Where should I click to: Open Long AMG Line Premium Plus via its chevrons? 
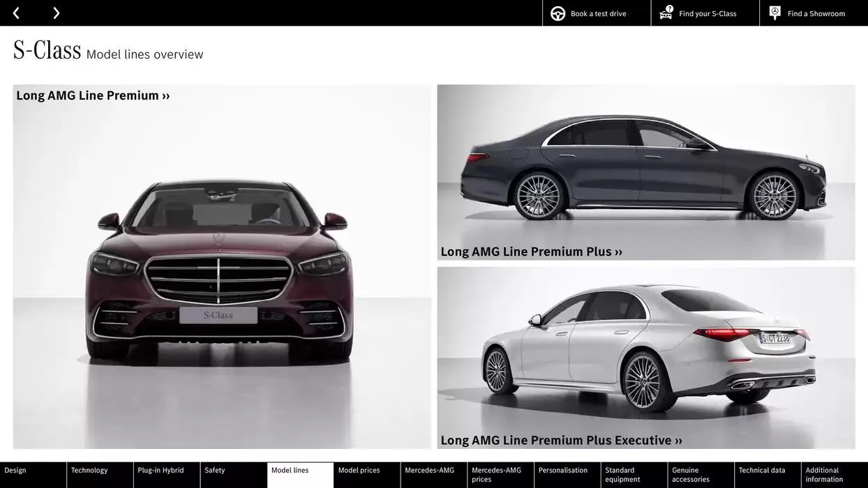[x=617, y=250]
